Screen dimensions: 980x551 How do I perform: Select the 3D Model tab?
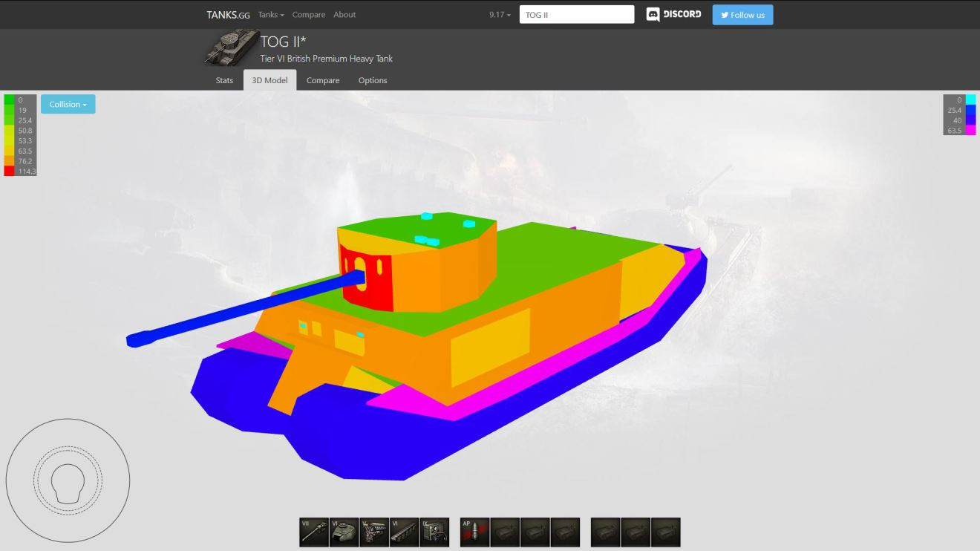point(269,80)
